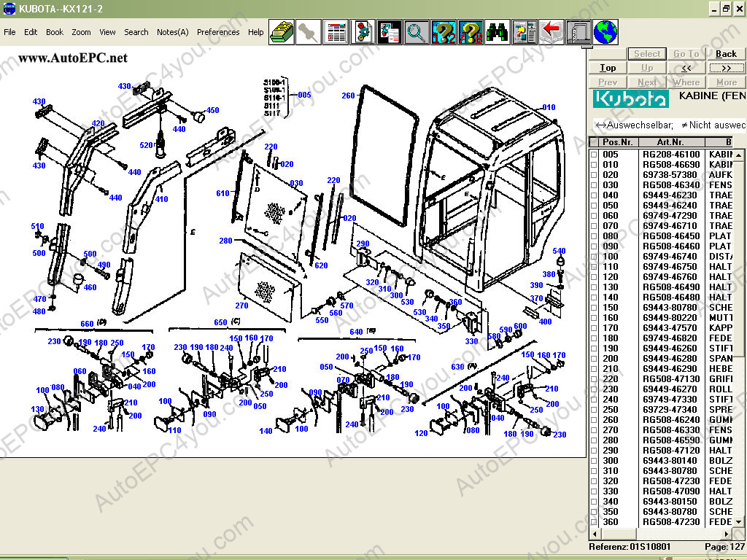747x560 pixels.
Task: Click the parts list scroll up arrow
Action: pos(740,142)
